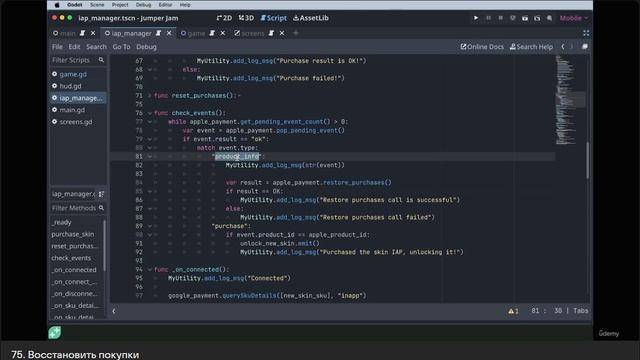Collapse check_events function on line 76
Viewport: 640px width, 360px height.
point(149,113)
